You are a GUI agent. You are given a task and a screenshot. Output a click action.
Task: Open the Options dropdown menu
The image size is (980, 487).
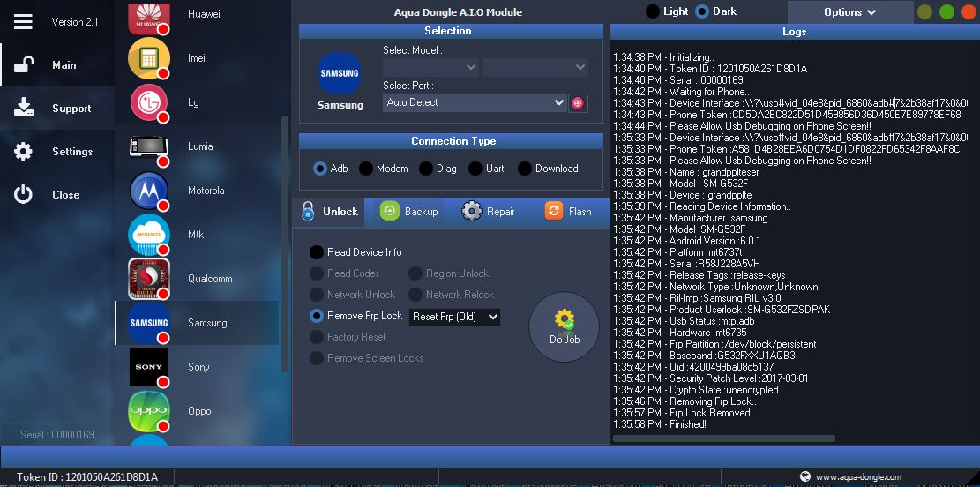(x=849, y=12)
